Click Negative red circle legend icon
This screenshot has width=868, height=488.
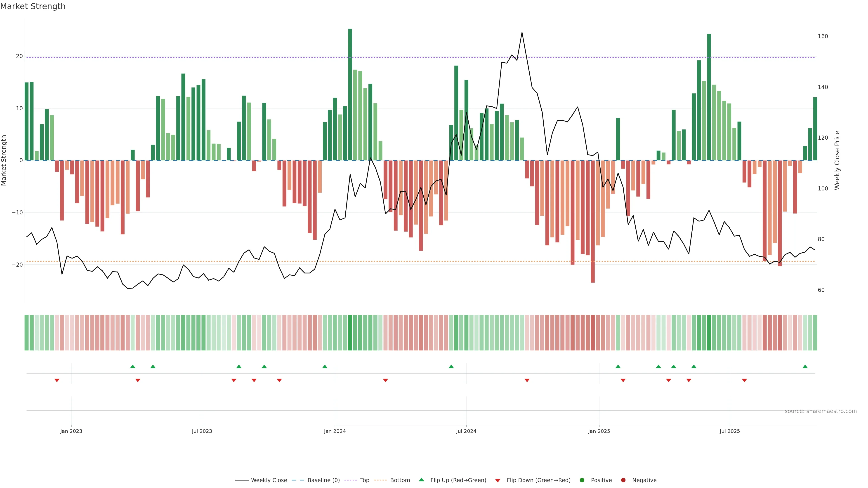pyautogui.click(x=623, y=480)
